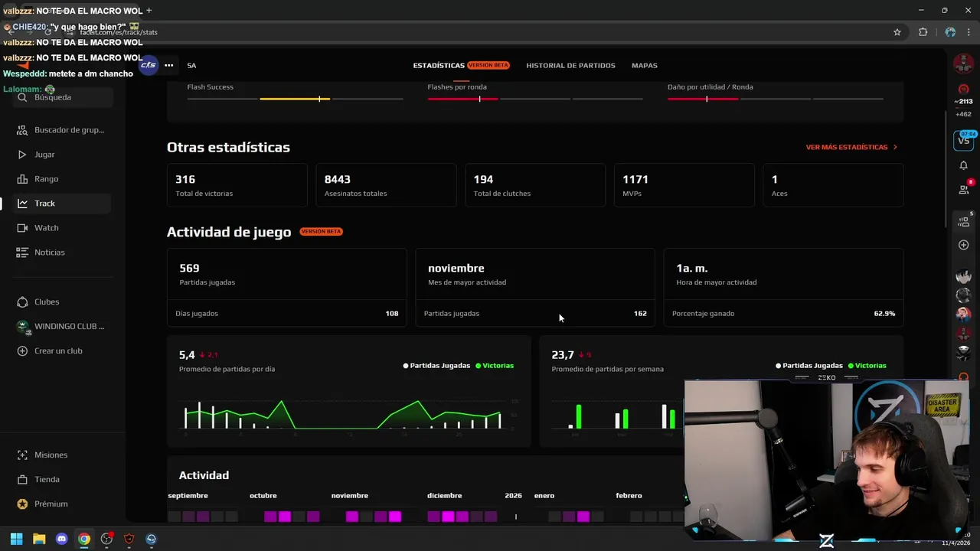The height and width of the screenshot is (551, 980).
Task: Switch to the Mapas tab
Action: tap(645, 66)
